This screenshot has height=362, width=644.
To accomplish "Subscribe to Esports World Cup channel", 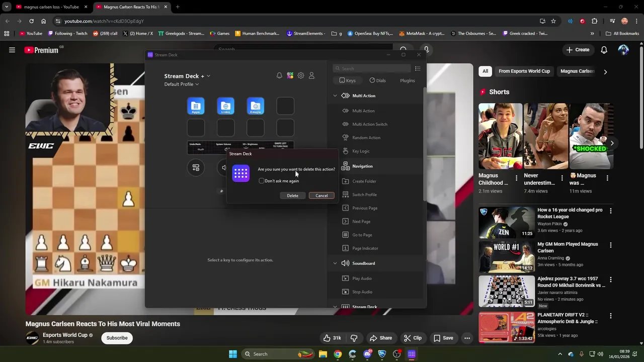I will pos(117,338).
